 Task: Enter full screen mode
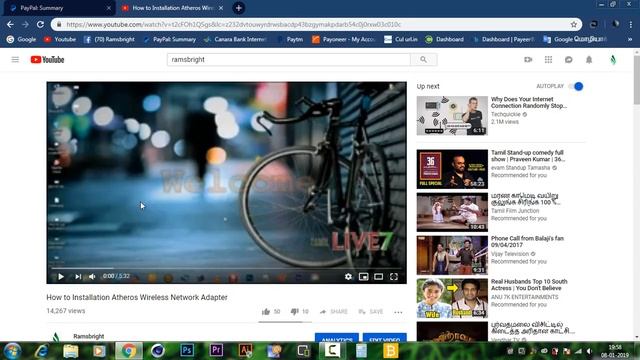click(393, 276)
